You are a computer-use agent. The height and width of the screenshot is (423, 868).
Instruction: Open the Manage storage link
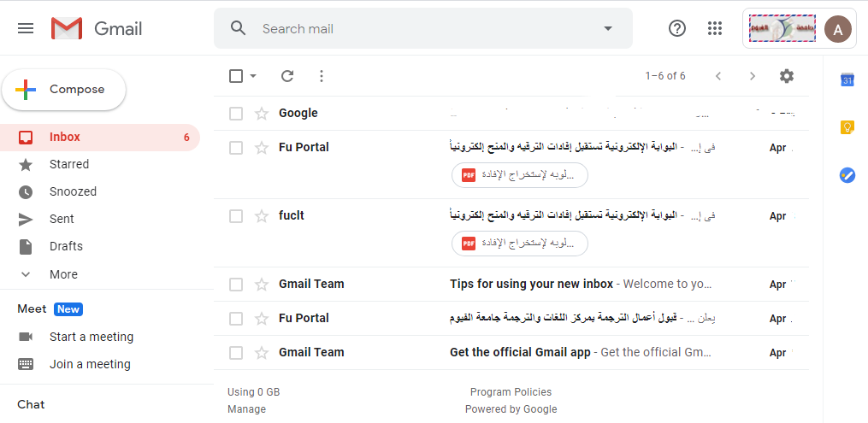point(246,409)
